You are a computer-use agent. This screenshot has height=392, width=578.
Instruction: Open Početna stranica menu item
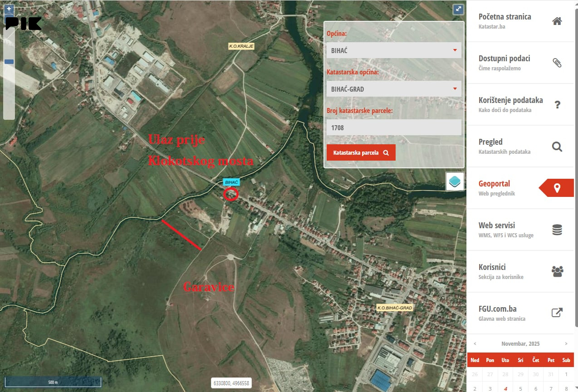(x=520, y=21)
